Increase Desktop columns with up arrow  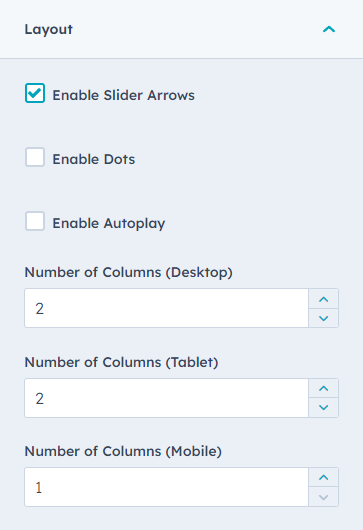(323, 299)
